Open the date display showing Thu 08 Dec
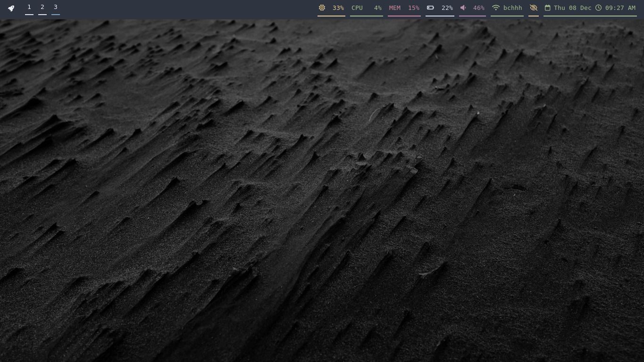The width and height of the screenshot is (644, 362). [572, 8]
